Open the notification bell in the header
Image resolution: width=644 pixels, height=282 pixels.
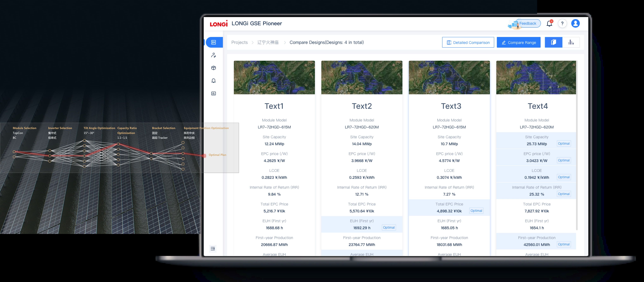point(549,24)
